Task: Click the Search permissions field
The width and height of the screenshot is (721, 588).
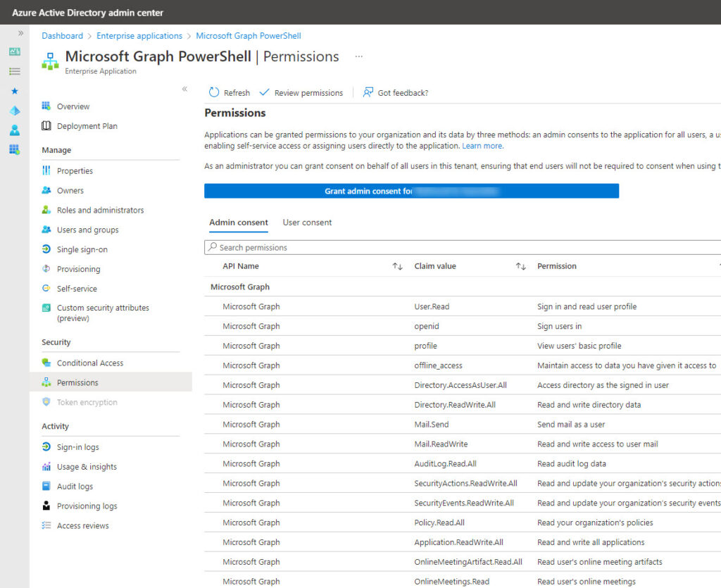Action: (352, 247)
